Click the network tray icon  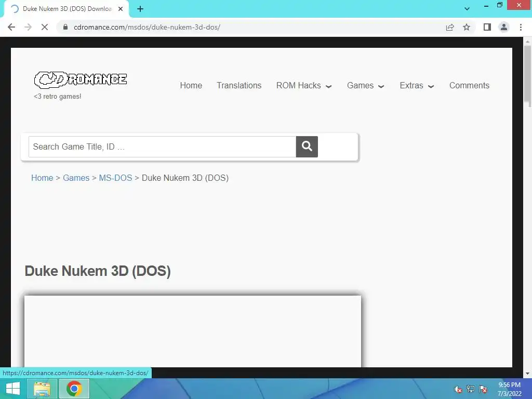click(x=471, y=390)
